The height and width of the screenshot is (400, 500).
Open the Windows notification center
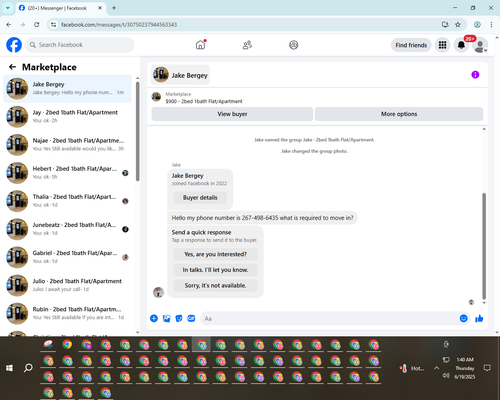click(x=487, y=368)
